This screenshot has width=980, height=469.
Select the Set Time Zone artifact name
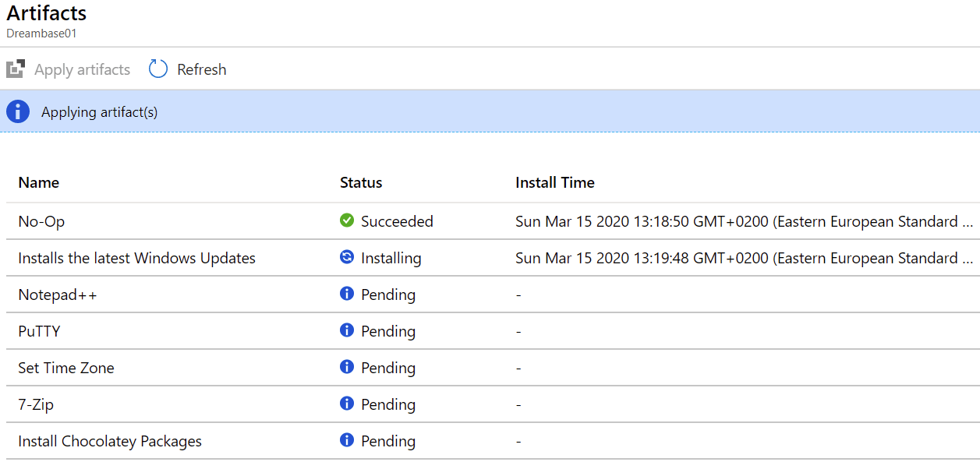pos(66,368)
